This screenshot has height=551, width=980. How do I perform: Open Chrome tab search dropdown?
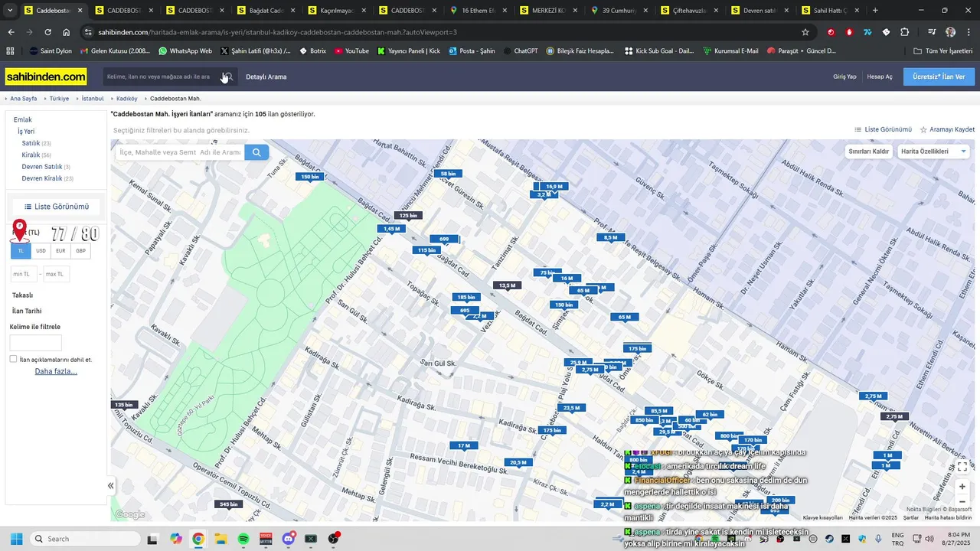click(10, 11)
